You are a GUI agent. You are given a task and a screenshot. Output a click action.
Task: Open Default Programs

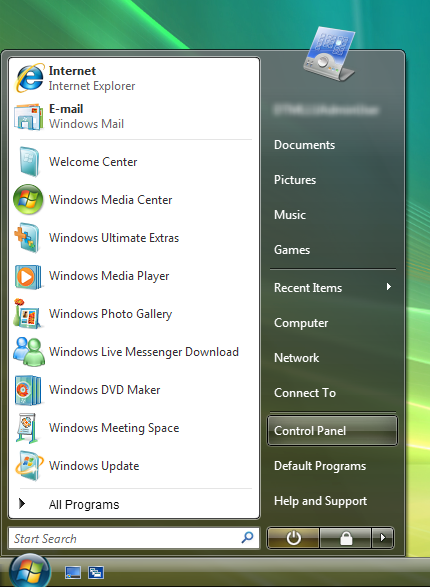320,466
